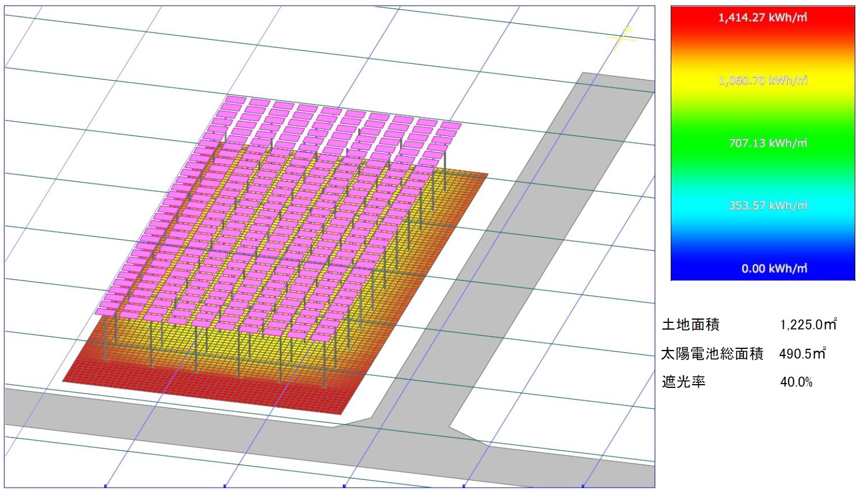
Task: Select the 40.0% shading rate value
Action: (796, 382)
